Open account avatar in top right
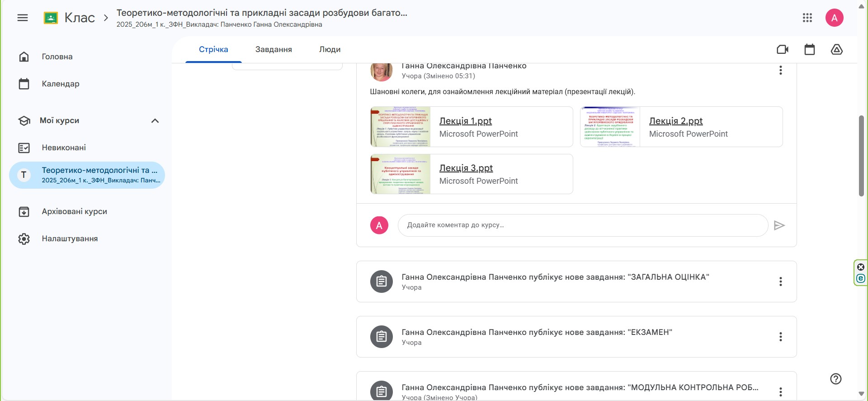The image size is (868, 401). pos(835,18)
